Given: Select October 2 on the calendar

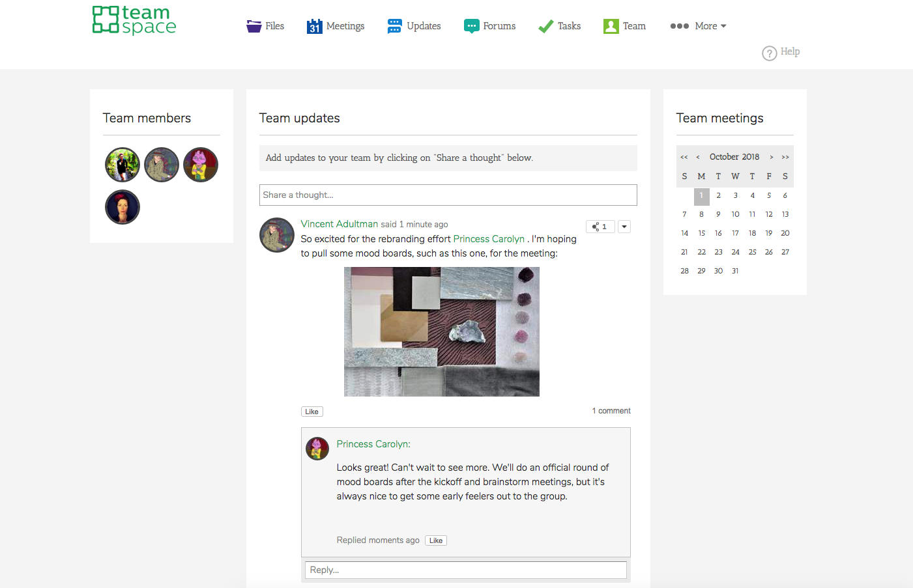Looking at the screenshot, I should [x=719, y=195].
